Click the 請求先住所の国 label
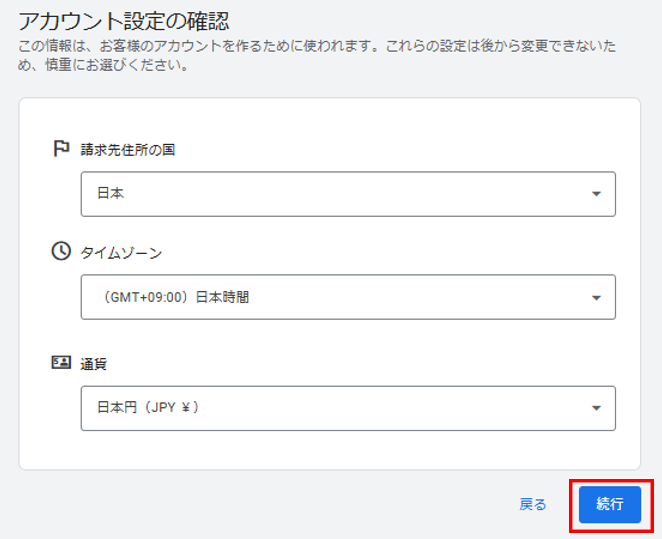The width and height of the screenshot is (662, 539). point(128,149)
